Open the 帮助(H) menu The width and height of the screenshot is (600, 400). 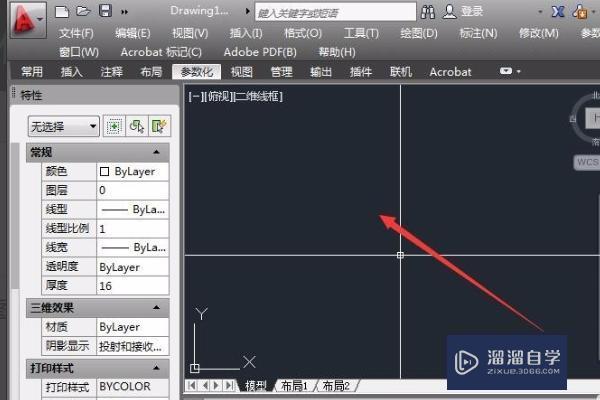pyautogui.click(x=337, y=52)
